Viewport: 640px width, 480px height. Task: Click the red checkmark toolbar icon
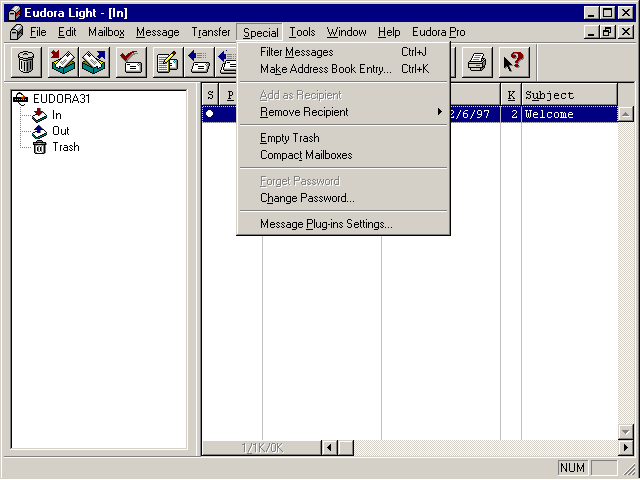pyautogui.click(x=131, y=62)
